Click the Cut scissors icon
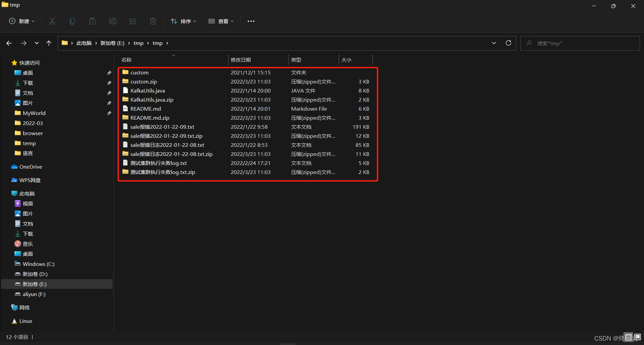 [x=52, y=21]
